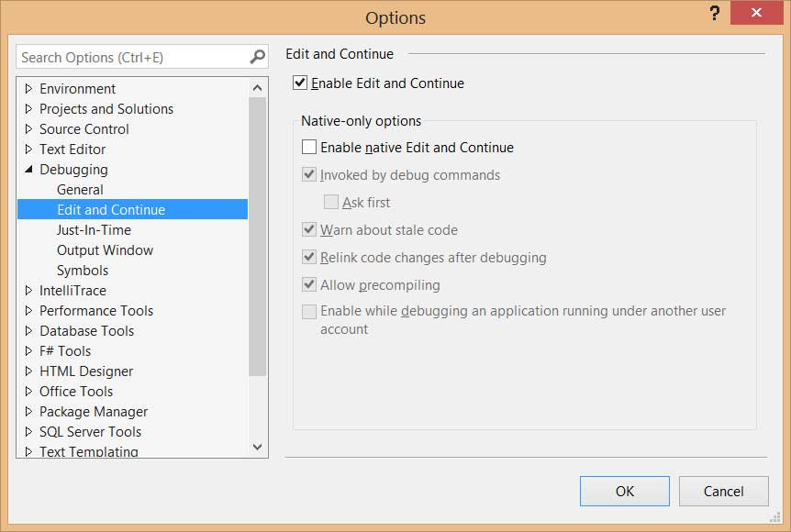Toggle Allow precompiling checkbox
This screenshot has height=532, width=791.
[x=308, y=284]
